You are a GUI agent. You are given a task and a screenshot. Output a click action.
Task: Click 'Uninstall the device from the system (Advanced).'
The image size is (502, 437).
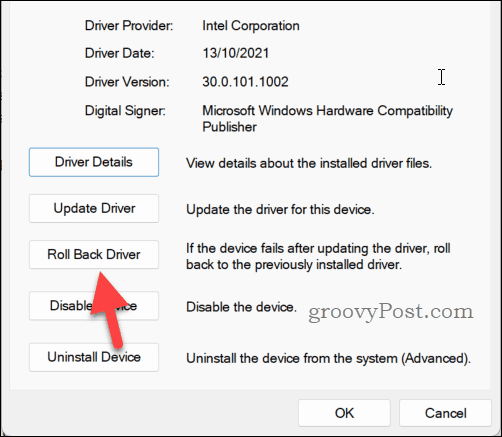click(x=328, y=359)
